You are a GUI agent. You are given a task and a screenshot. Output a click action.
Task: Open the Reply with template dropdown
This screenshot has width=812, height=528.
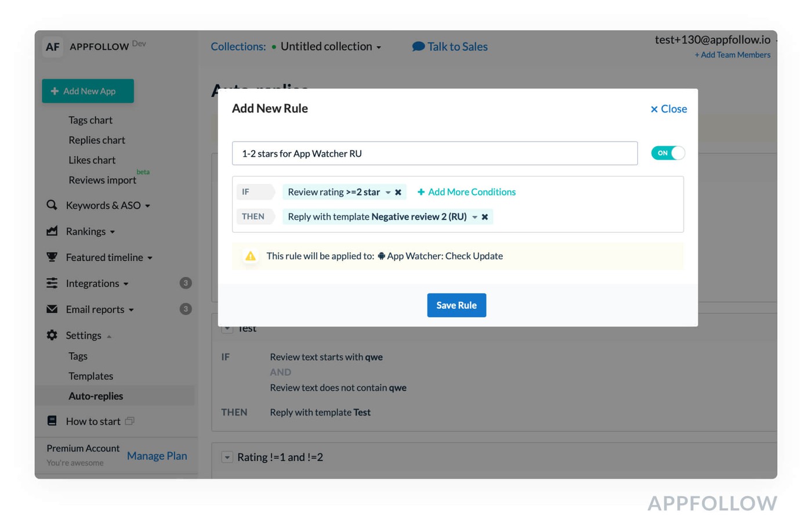(474, 217)
